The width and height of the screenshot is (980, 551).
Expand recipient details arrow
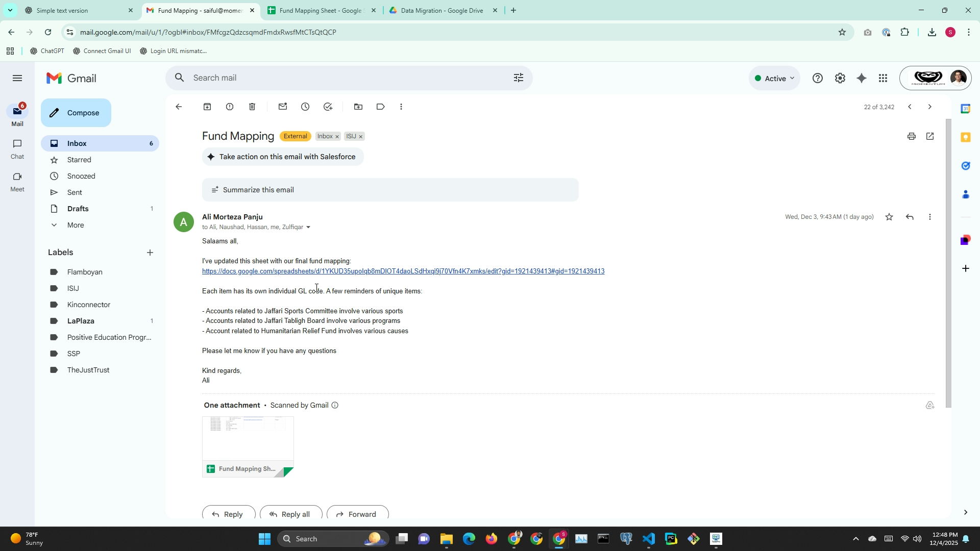(308, 228)
